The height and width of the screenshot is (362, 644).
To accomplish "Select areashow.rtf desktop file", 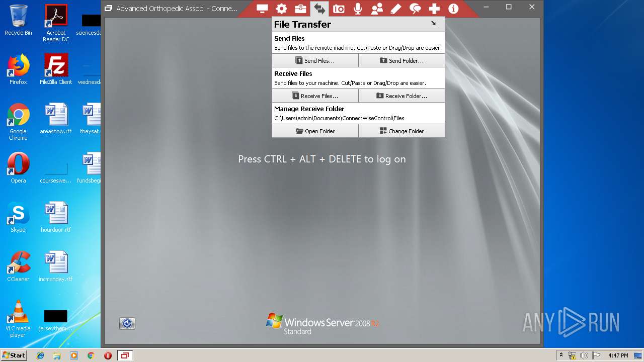I will click(x=56, y=119).
